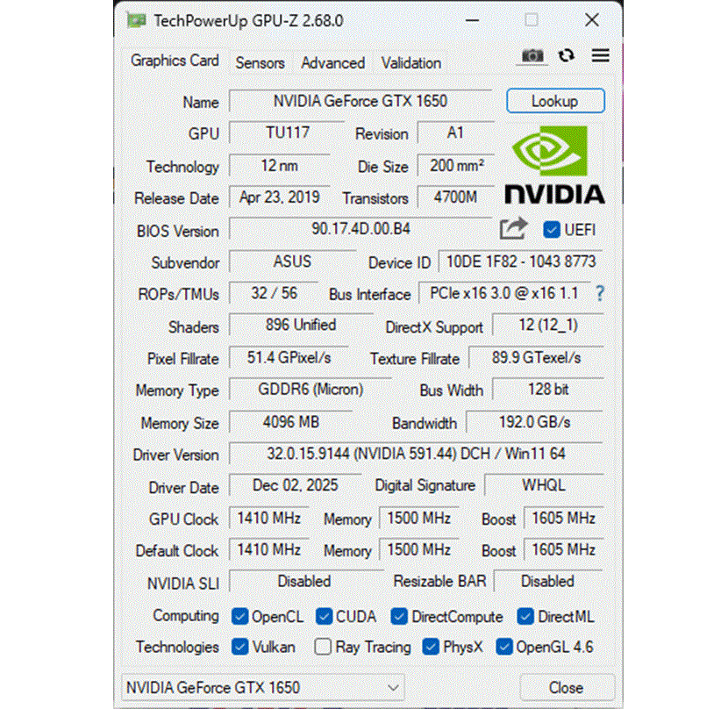The image size is (728, 709).
Task: Click the Bus Interface question mark icon
Action: click(x=599, y=293)
